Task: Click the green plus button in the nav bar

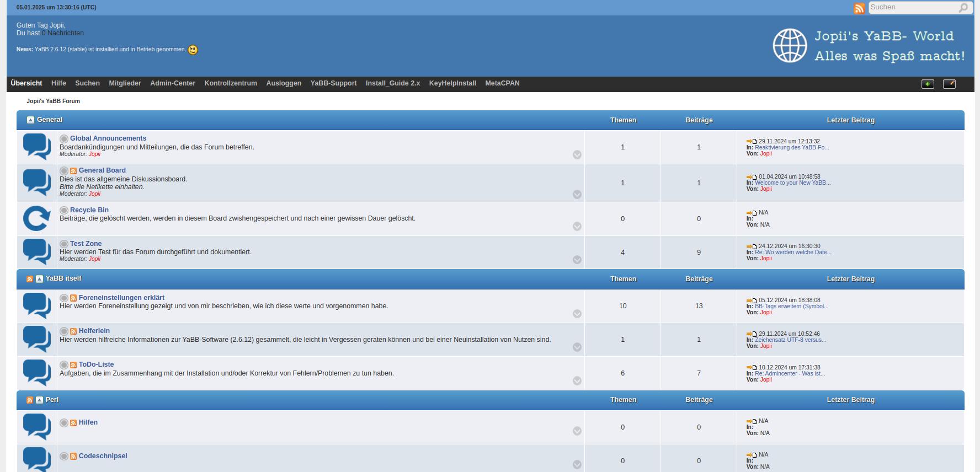Action: [x=928, y=84]
